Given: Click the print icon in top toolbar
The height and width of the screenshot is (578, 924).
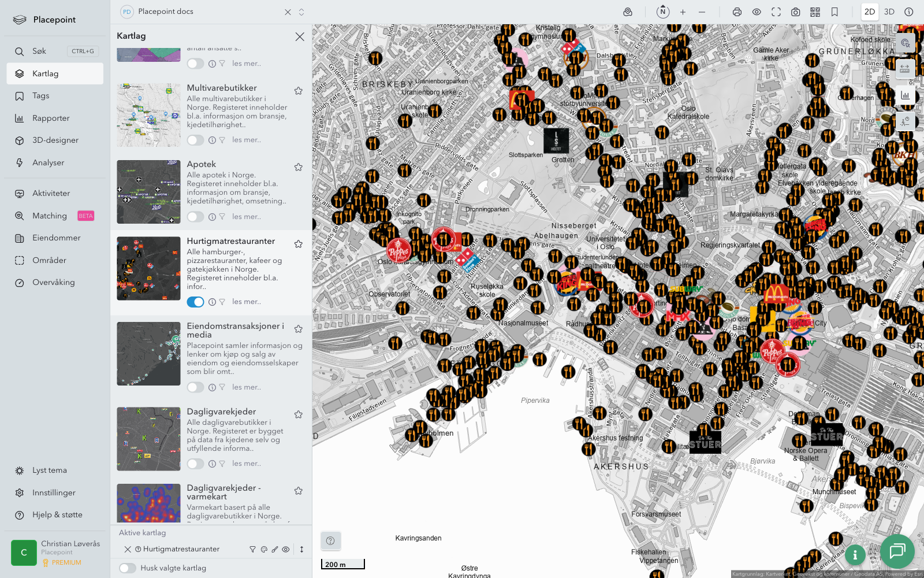Looking at the screenshot, I should 737,12.
